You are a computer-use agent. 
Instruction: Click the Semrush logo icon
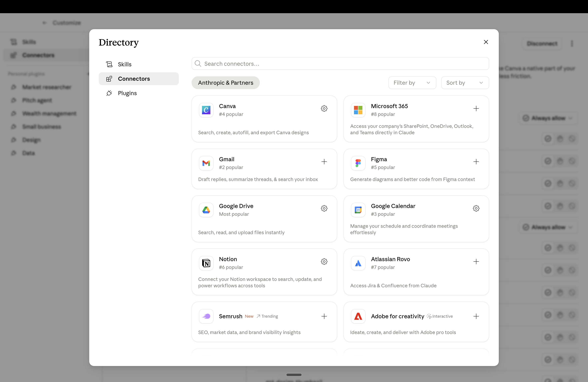[x=206, y=316]
